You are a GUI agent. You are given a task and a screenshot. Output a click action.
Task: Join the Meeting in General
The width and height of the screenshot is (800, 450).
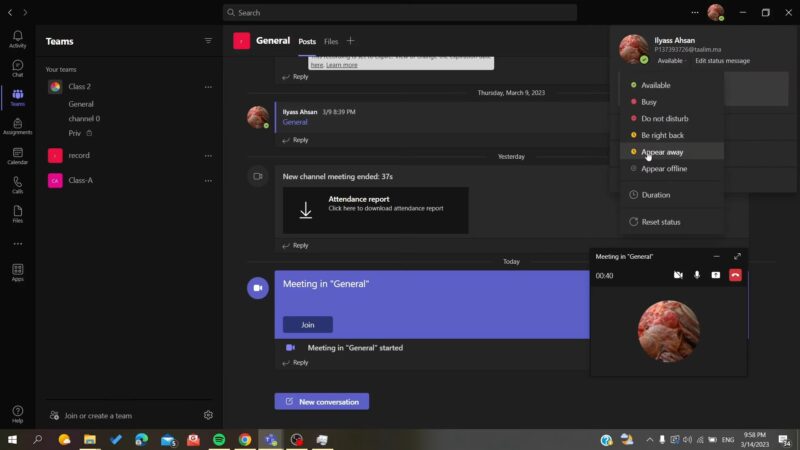coord(308,324)
